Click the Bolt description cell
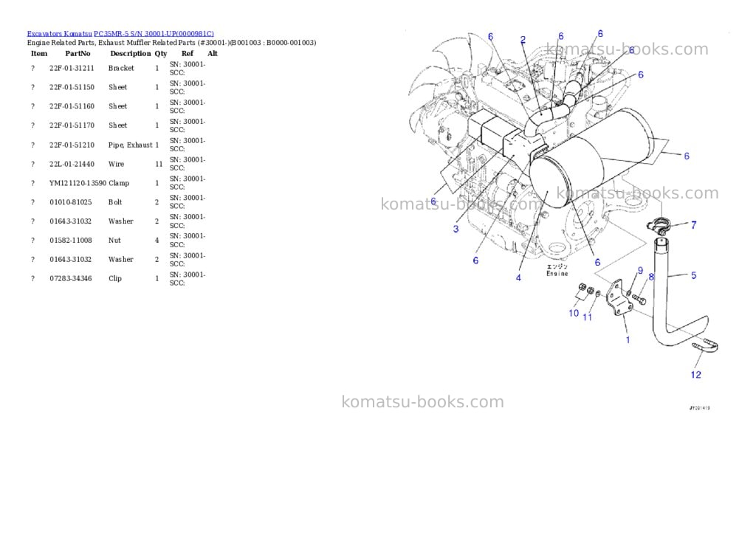 tap(115, 202)
